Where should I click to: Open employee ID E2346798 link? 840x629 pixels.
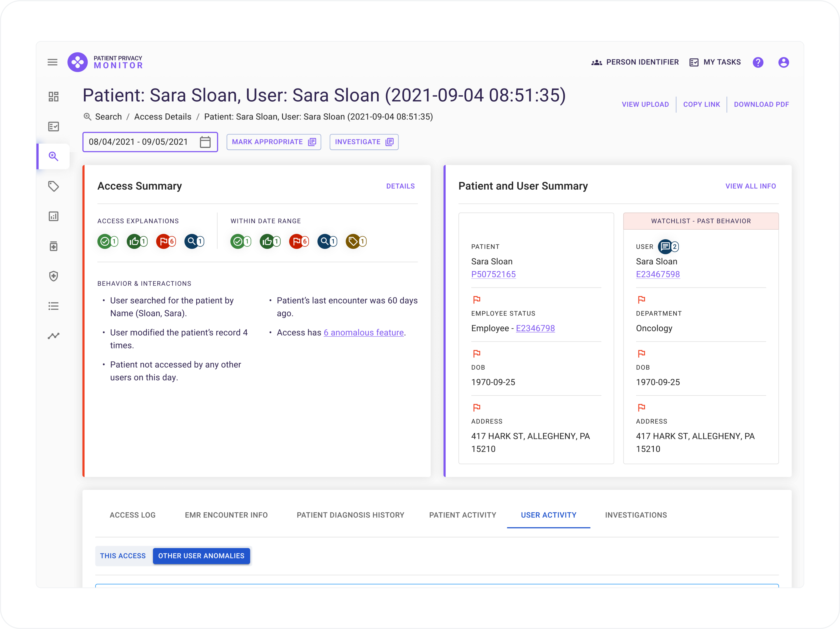tap(535, 328)
